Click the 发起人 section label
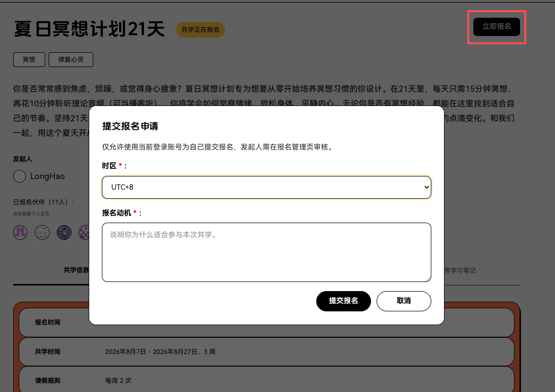This screenshot has width=555, height=392. (x=22, y=159)
